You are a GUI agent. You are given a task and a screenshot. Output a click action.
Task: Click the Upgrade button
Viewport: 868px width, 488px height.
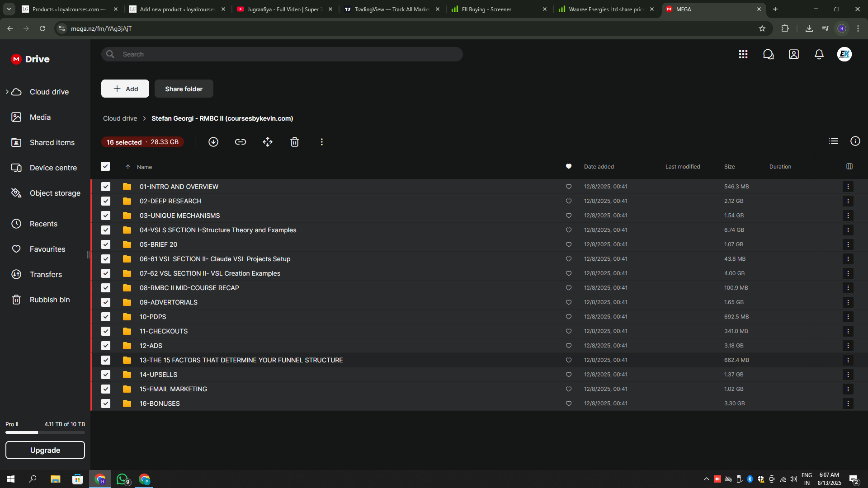click(x=45, y=450)
